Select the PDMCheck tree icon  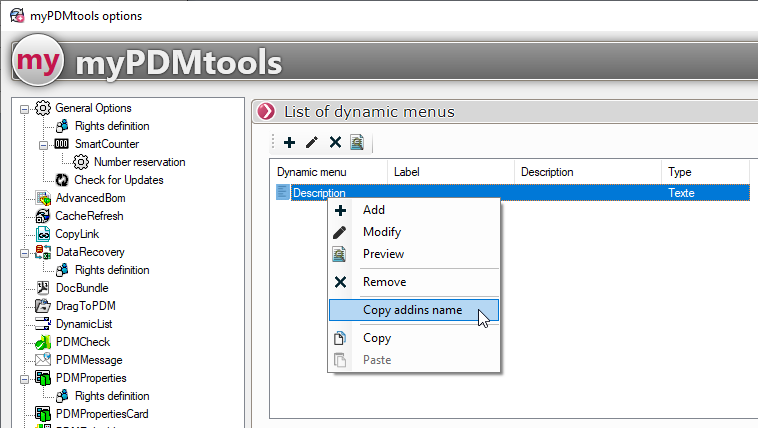coord(43,342)
